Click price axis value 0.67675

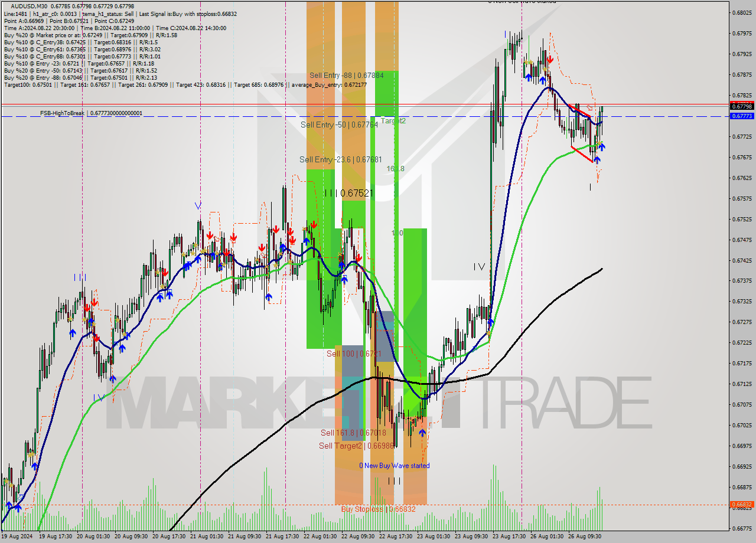[742, 157]
